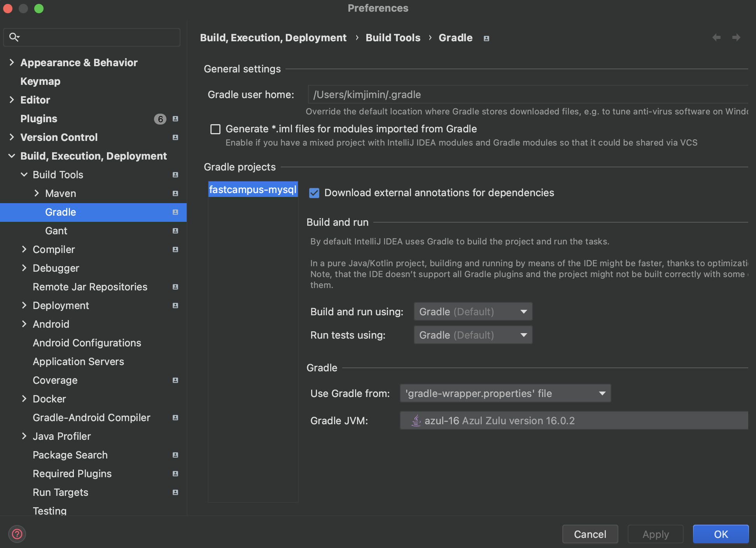Enable Generate *.iml files checkbox

click(x=215, y=129)
